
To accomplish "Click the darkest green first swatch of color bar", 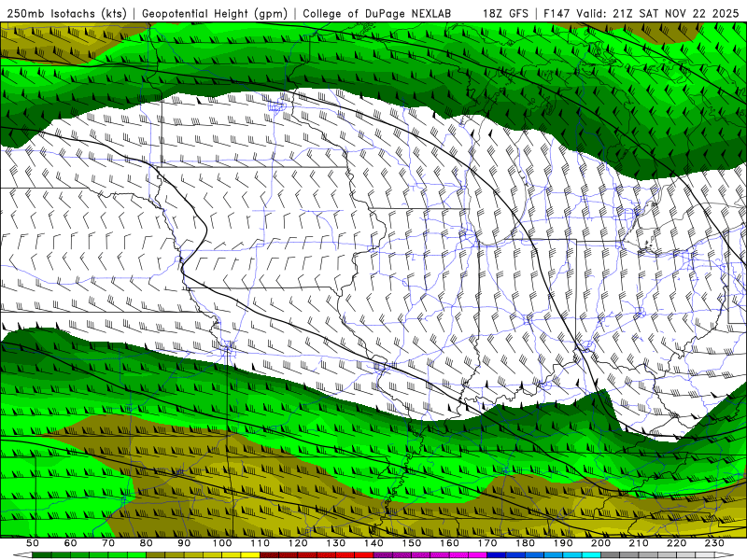I will [42, 555].
